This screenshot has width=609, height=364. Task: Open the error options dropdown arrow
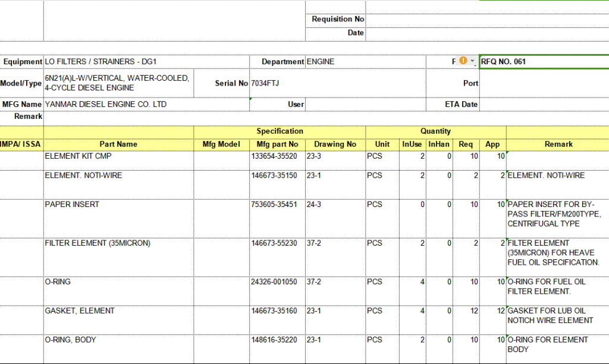(472, 61)
